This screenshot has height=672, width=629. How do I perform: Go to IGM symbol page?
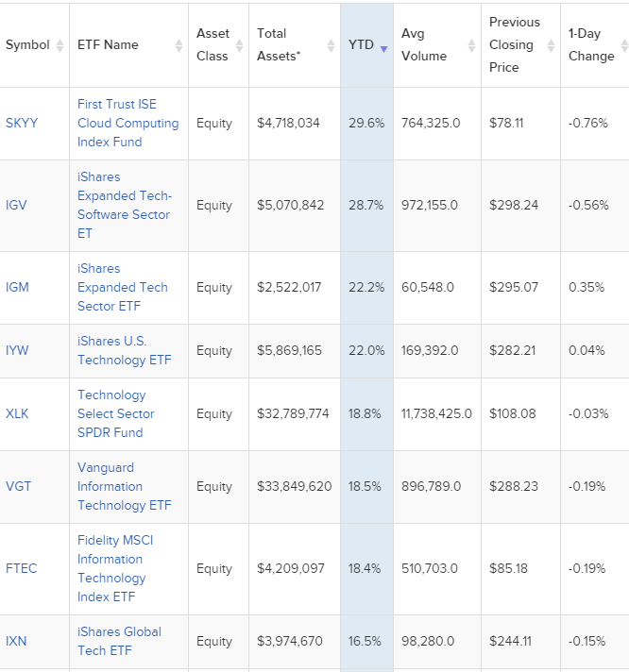17,288
